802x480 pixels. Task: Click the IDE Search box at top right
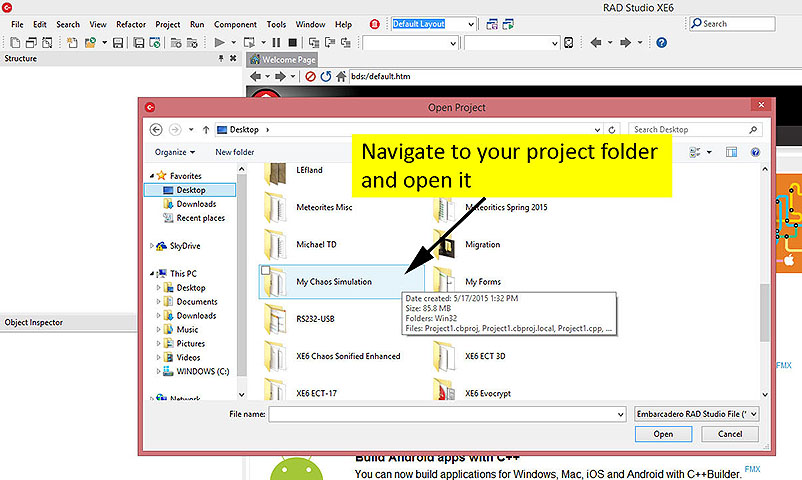[732, 24]
